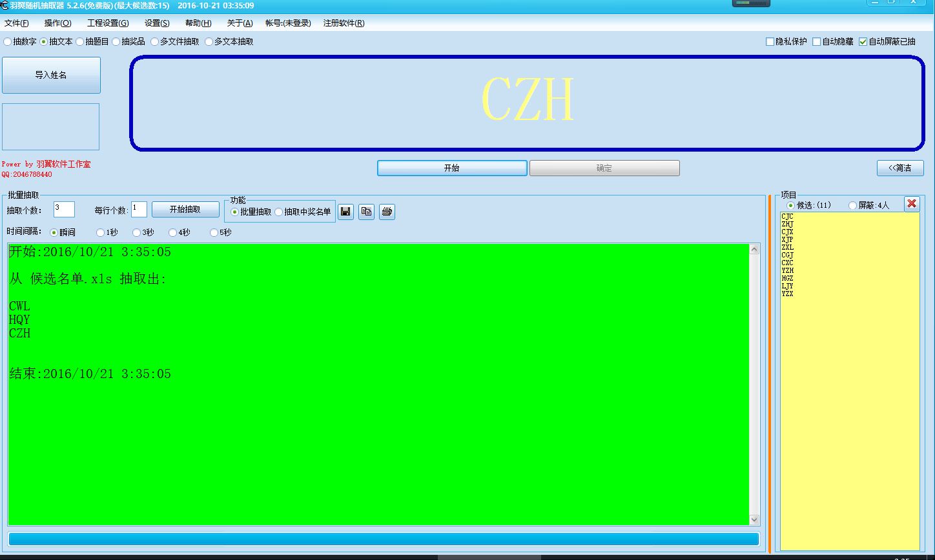Click the red X delete button in 项目 panel

click(x=912, y=204)
